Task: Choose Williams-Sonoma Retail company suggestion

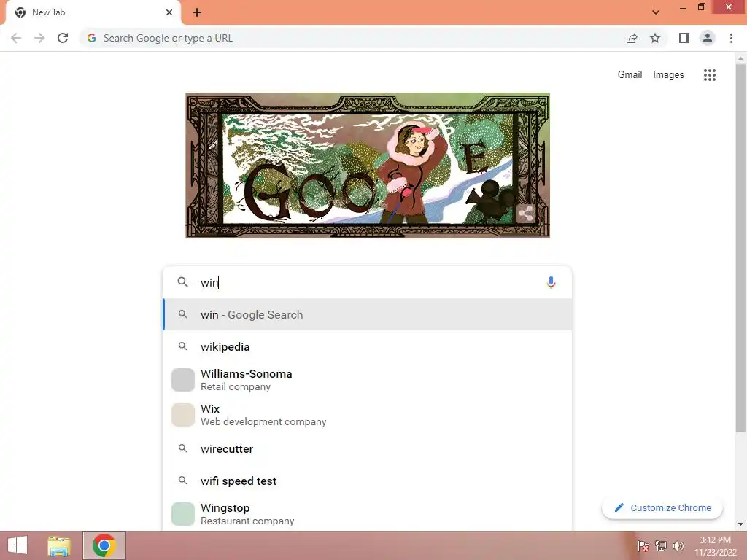Action: (x=368, y=380)
